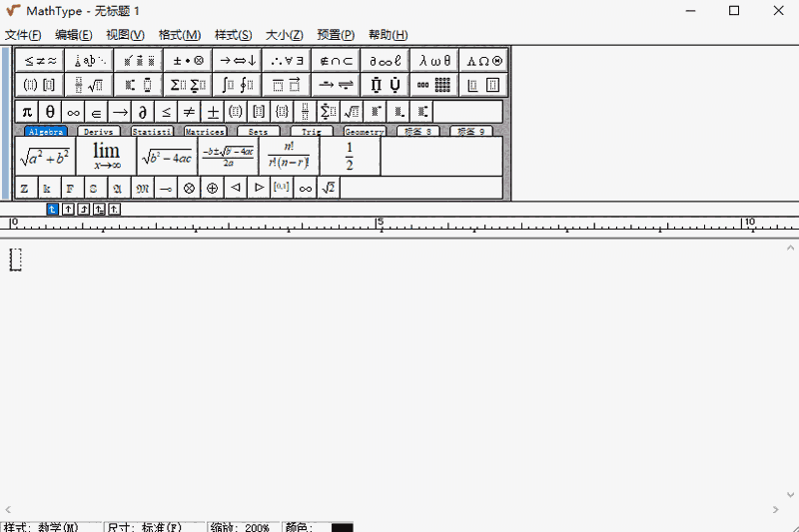Viewport: 799px width, 532px height.
Task: Open the 文件(F) menu
Action: coord(23,35)
